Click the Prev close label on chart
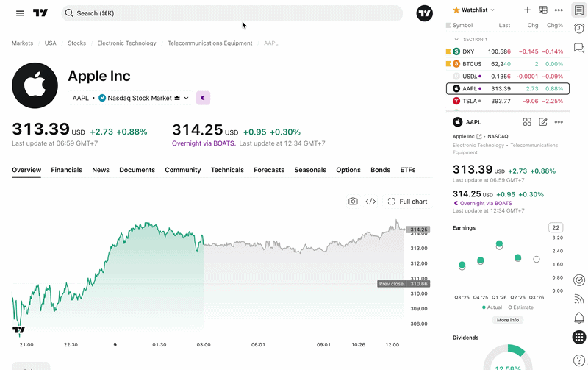Screen dimensions: 588x370 point(391,284)
